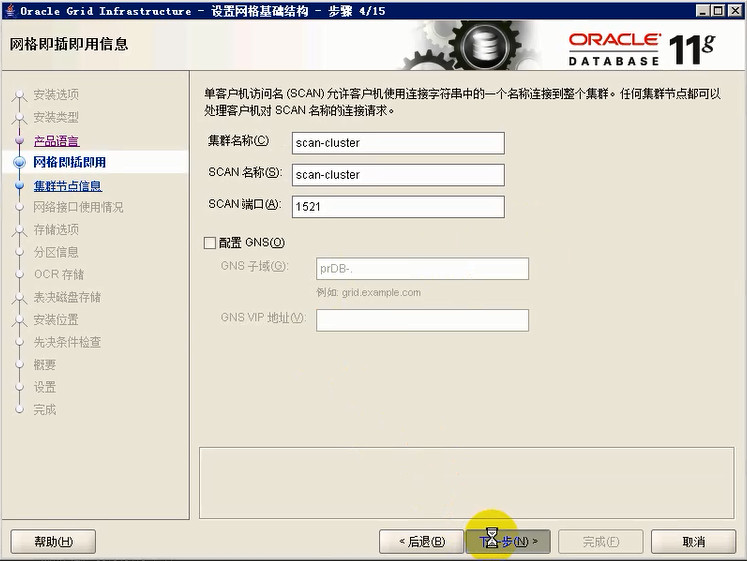Click the empty message area panel
The width and height of the screenshot is (747, 561).
466,482
